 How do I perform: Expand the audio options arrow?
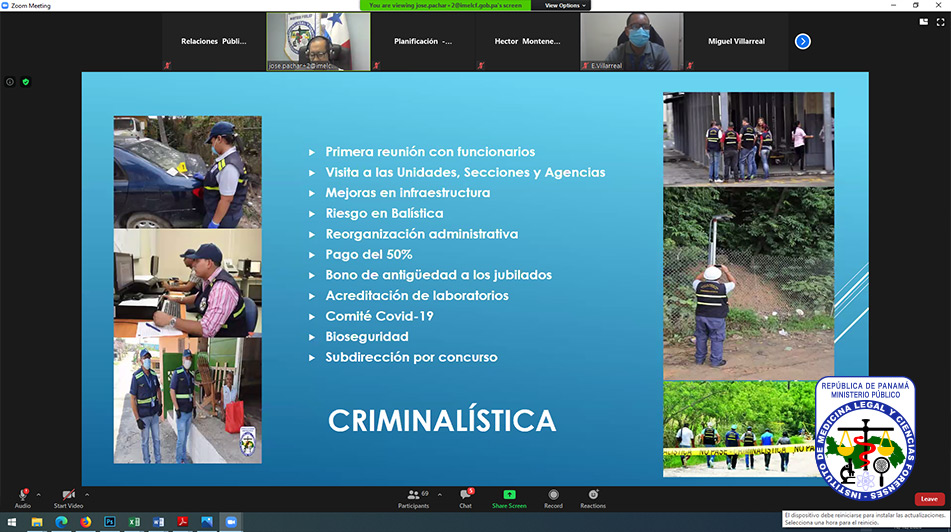tap(38, 495)
